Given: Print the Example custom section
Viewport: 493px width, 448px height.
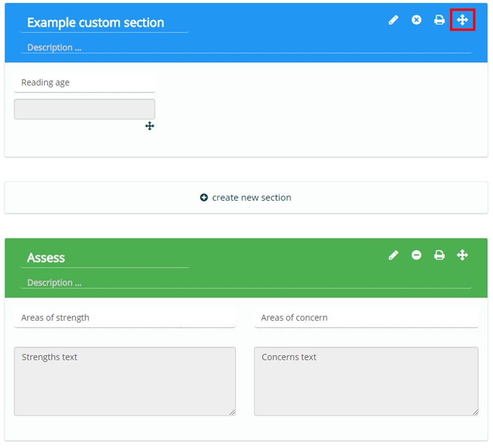Looking at the screenshot, I should coord(439,20).
